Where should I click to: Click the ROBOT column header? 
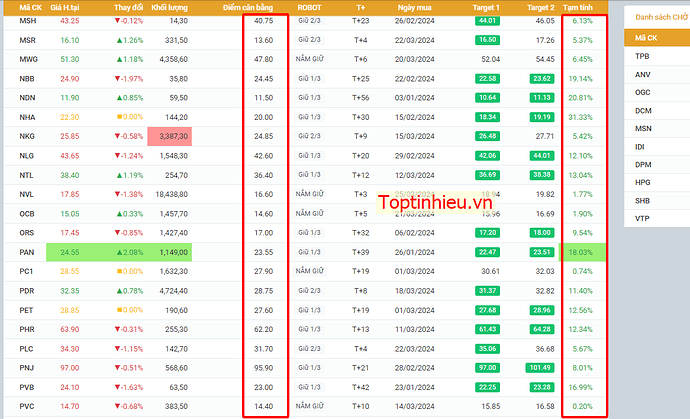(x=309, y=7)
